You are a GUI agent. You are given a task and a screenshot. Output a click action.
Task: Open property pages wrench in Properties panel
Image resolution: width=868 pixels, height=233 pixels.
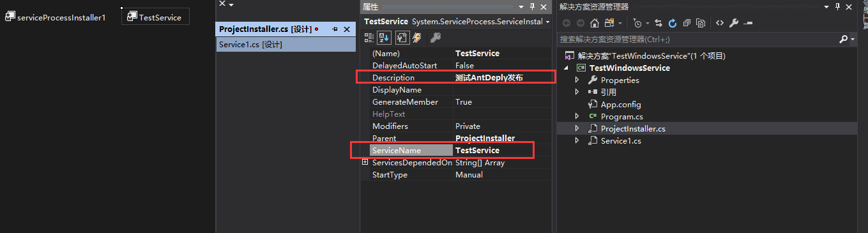tap(436, 38)
